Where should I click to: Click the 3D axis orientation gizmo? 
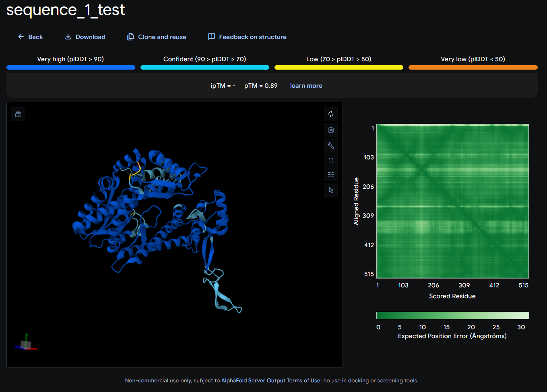click(x=26, y=343)
